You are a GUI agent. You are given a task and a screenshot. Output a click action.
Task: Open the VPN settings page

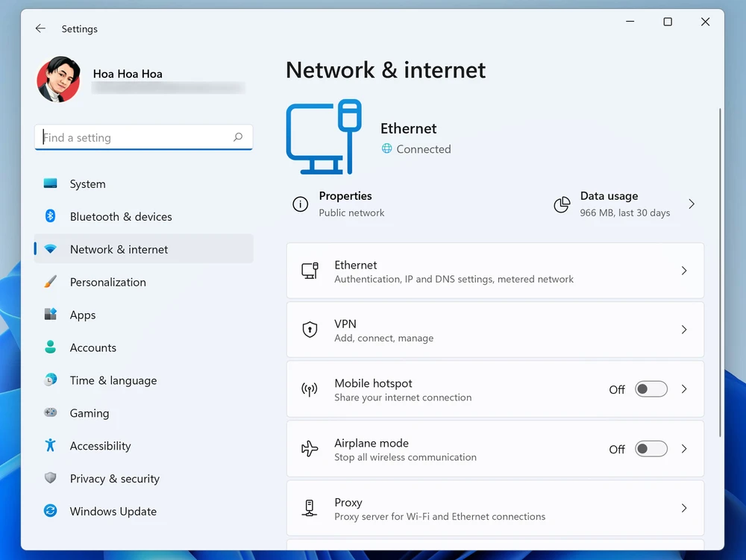(495, 330)
